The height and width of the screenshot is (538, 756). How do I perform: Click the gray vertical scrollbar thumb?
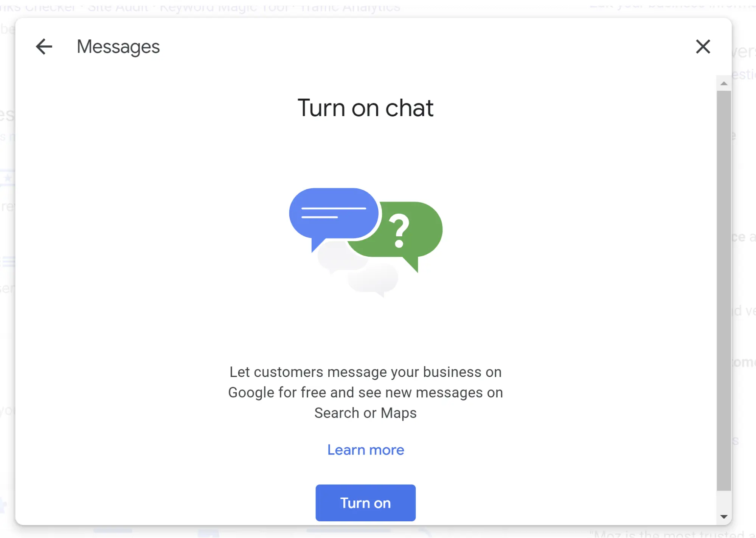click(723, 290)
